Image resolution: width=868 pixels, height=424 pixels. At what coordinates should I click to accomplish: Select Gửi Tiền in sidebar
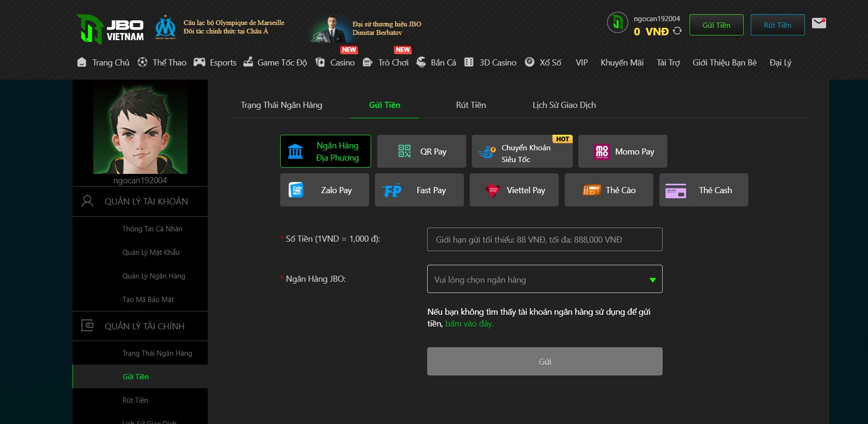click(x=140, y=376)
